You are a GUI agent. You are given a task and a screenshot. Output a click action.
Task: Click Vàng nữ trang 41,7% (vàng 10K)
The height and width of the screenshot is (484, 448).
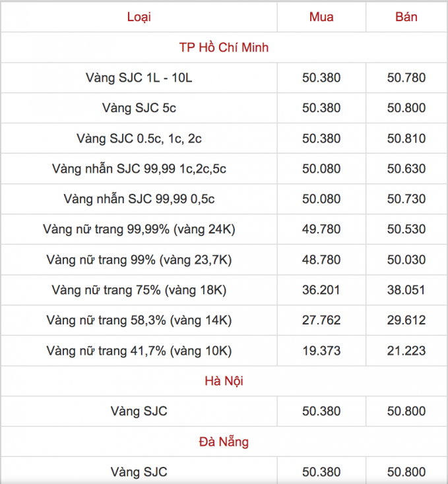click(x=139, y=351)
